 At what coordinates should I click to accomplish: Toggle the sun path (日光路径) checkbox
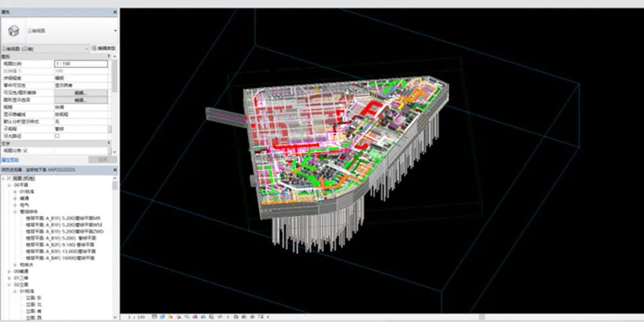(57, 136)
